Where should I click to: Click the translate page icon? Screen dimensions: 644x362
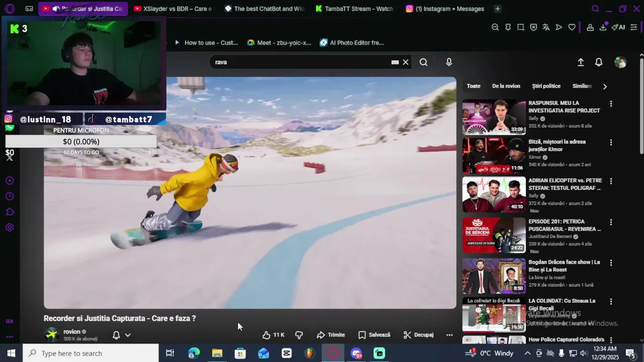coord(546,27)
